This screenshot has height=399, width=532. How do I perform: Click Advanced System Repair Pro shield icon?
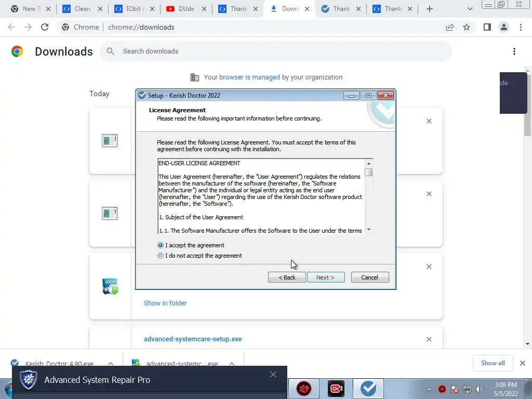point(29,380)
